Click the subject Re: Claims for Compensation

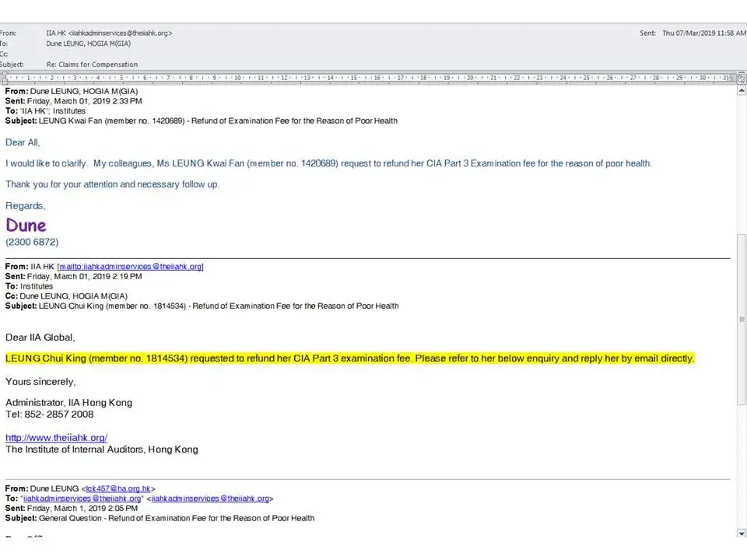tap(92, 65)
